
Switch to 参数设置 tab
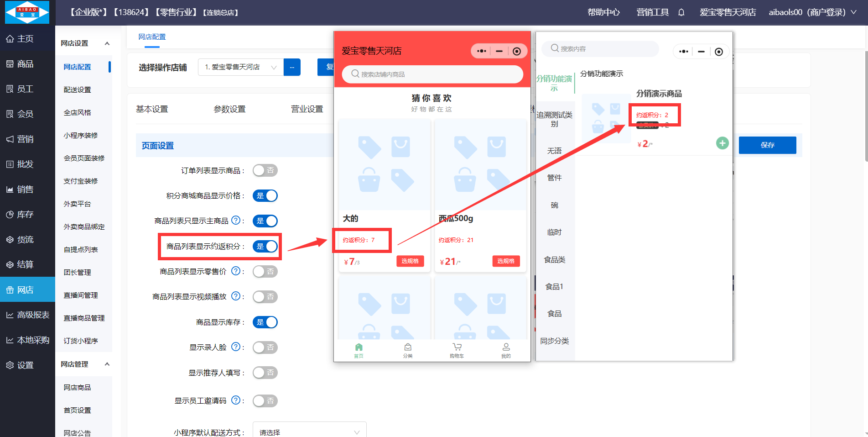(229, 109)
